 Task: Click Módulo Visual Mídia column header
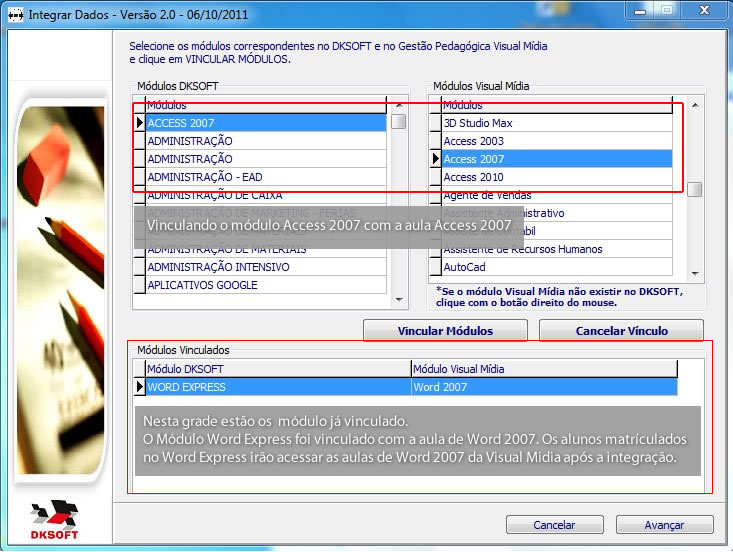click(x=544, y=369)
